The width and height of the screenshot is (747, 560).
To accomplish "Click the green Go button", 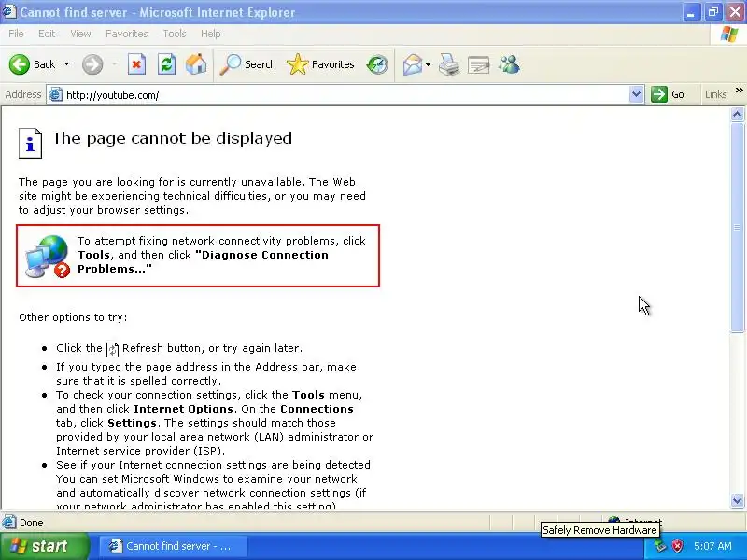I will coord(668,94).
